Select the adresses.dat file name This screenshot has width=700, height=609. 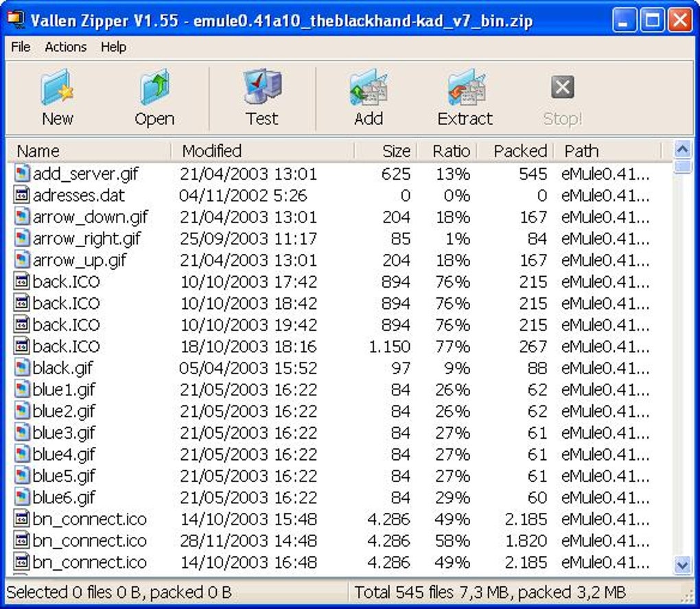tap(79, 196)
